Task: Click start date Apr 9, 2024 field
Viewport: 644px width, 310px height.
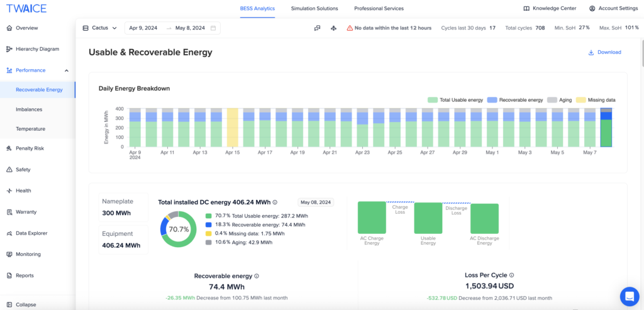Action: tap(143, 28)
